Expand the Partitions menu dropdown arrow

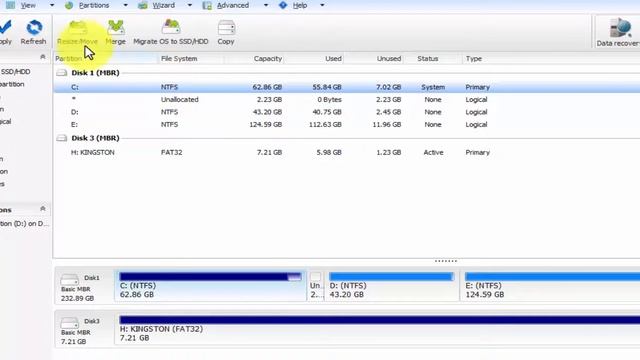tap(125, 5)
